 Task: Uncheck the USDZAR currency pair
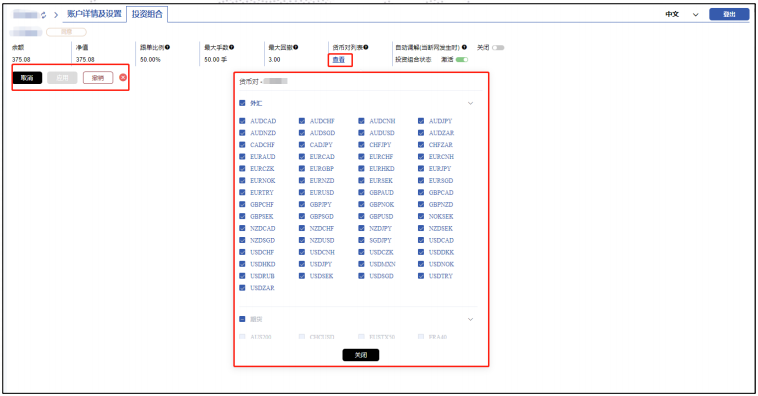(242, 288)
